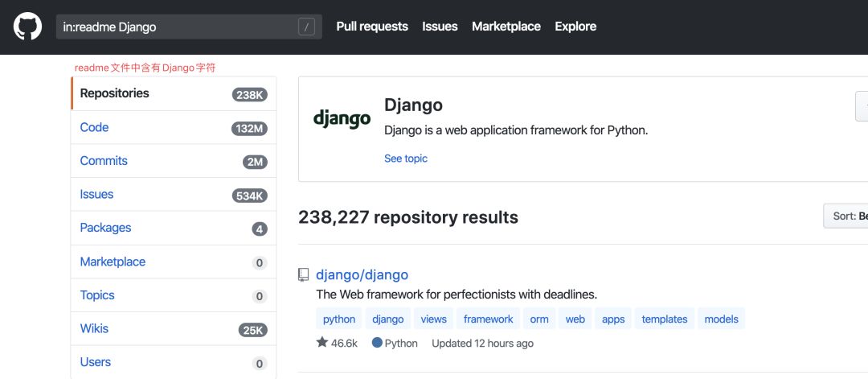Select the Commits results filter
Viewport: 868px width, 379px height.
pos(174,161)
